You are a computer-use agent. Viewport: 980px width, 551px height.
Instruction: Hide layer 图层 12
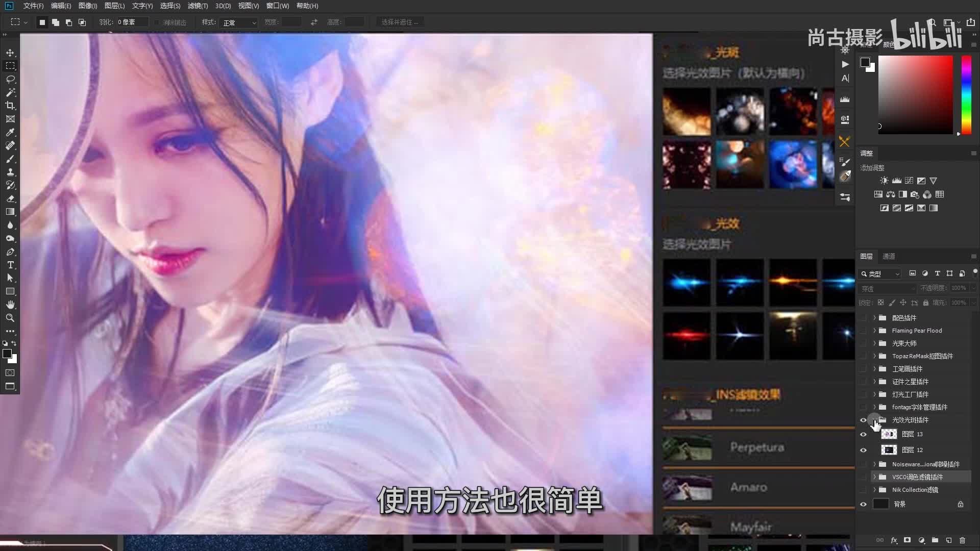863,450
